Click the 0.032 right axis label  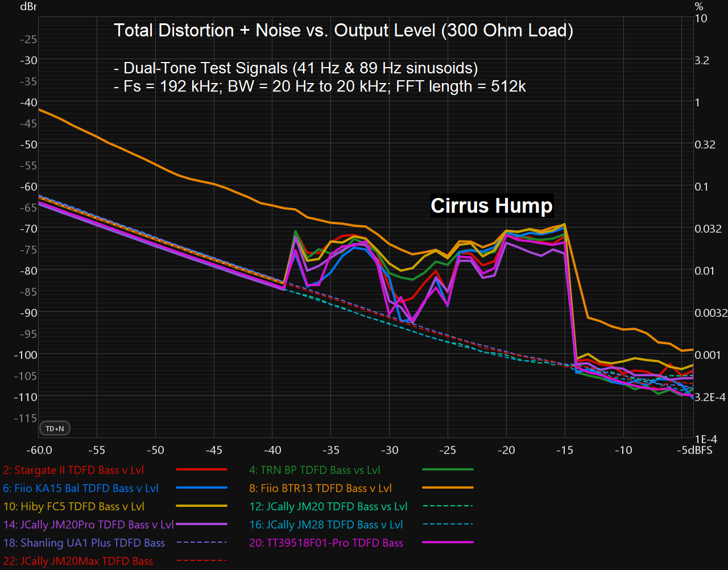click(708, 229)
